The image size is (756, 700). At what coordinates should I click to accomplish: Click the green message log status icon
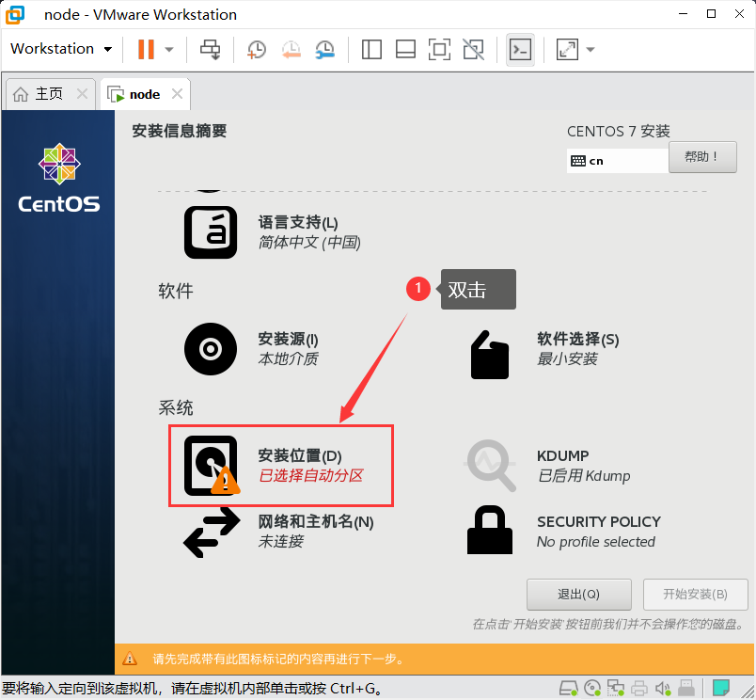tap(721, 688)
